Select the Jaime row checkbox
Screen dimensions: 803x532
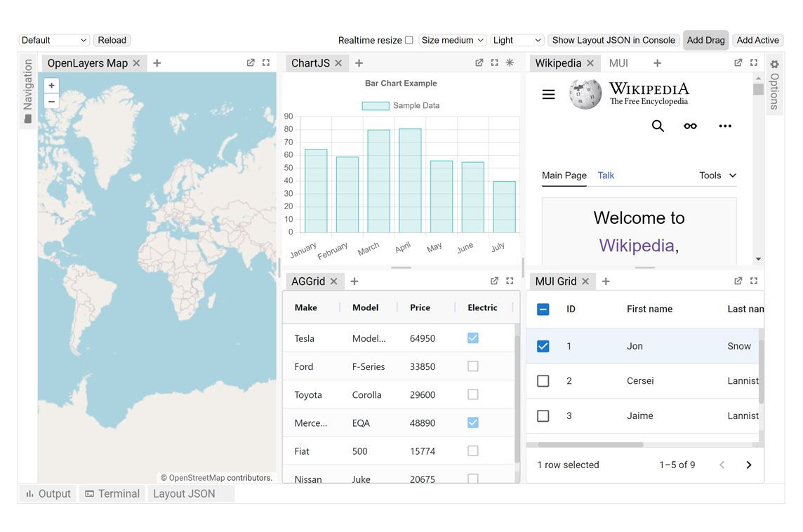click(543, 415)
